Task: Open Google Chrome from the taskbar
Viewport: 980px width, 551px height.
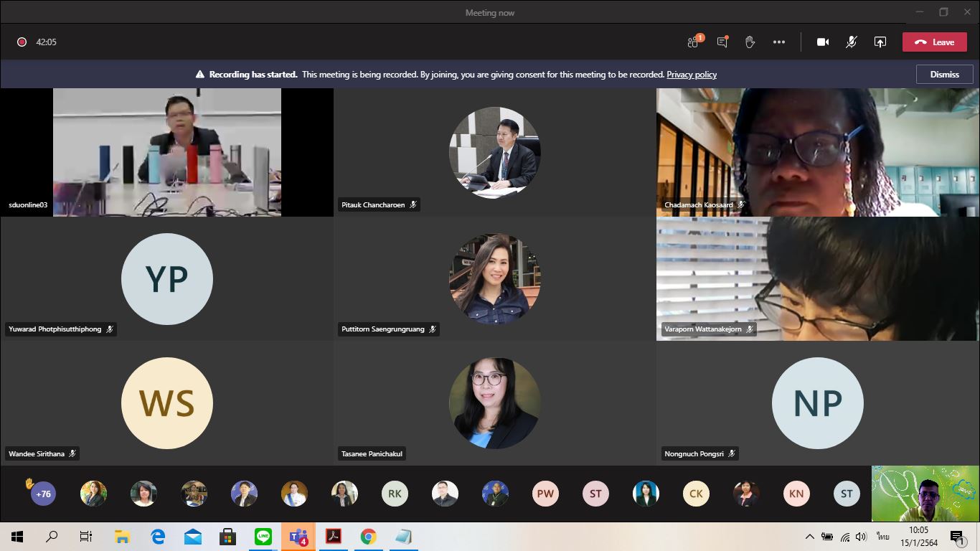Action: (369, 537)
